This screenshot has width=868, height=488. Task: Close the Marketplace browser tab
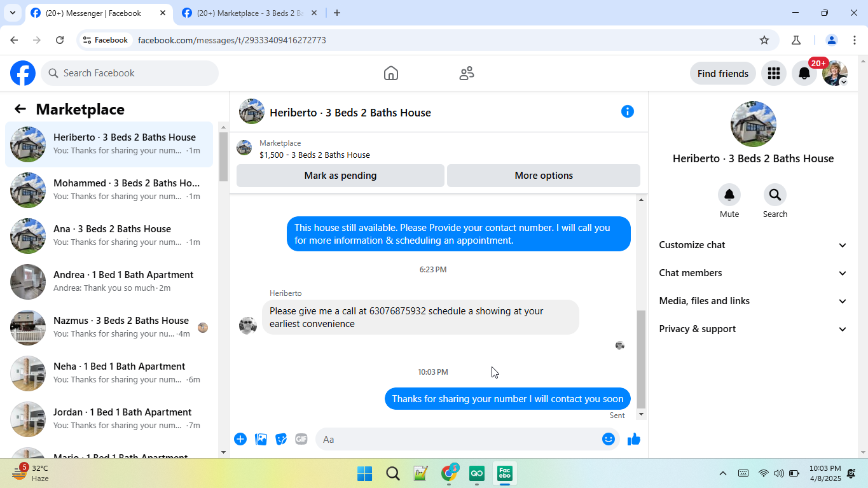click(313, 13)
